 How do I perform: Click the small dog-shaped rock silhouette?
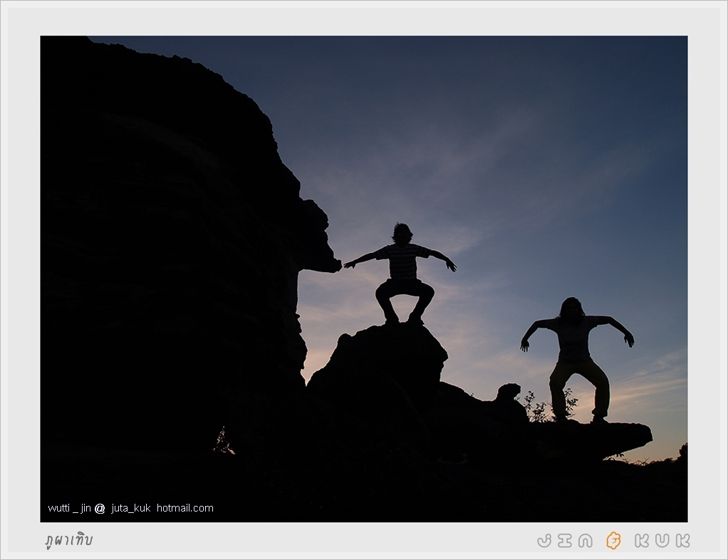[509, 393]
